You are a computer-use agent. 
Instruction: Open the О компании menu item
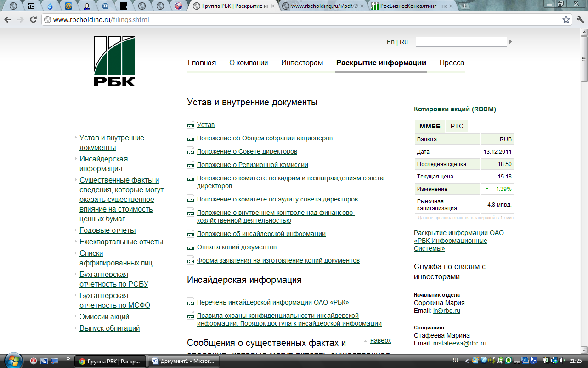click(249, 63)
